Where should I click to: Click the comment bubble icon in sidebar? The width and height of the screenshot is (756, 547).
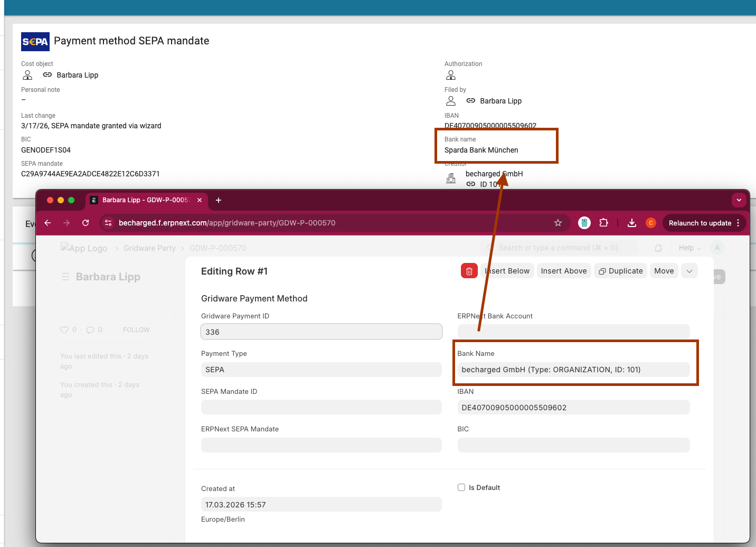point(90,329)
